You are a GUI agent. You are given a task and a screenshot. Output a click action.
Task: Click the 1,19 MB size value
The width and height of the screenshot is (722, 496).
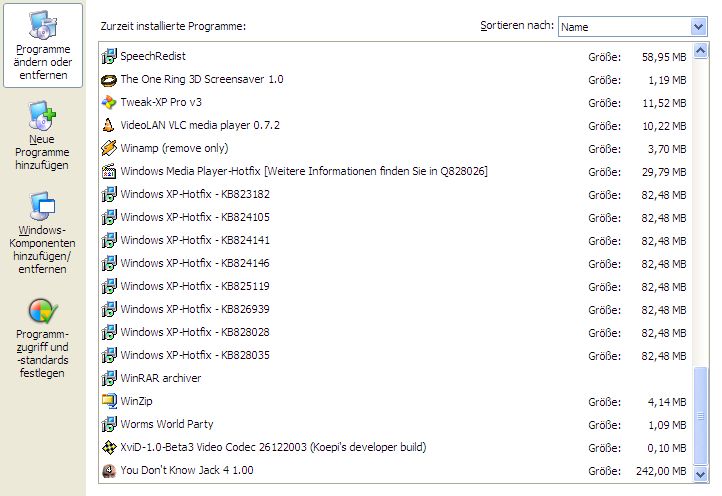tap(667, 80)
